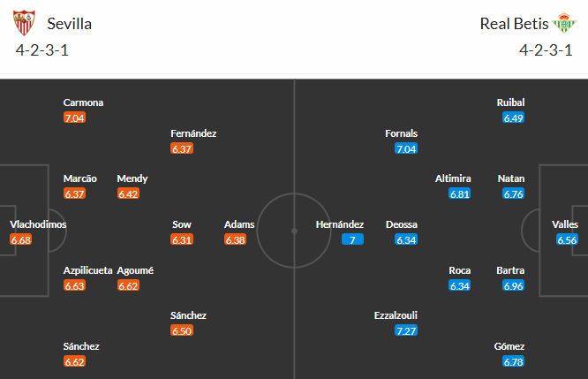Viewport: 588px width, 379px height.
Task: Click Hernández's rating badge showing 7
Action: pos(351,239)
